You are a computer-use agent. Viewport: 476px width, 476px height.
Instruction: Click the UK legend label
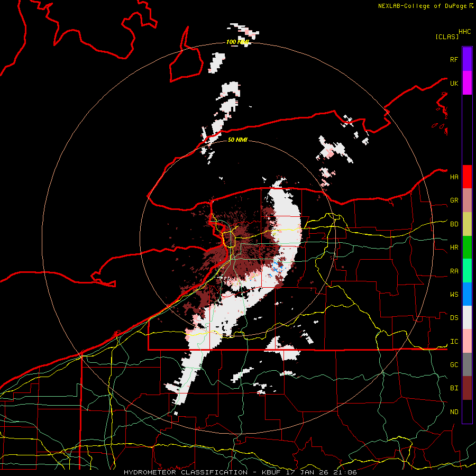454,83
